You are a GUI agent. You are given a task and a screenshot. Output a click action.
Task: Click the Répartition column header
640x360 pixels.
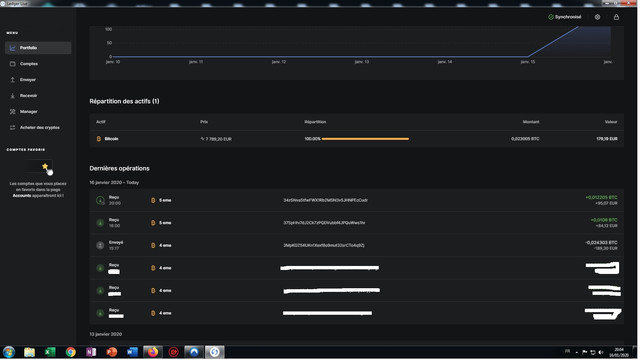(x=315, y=122)
